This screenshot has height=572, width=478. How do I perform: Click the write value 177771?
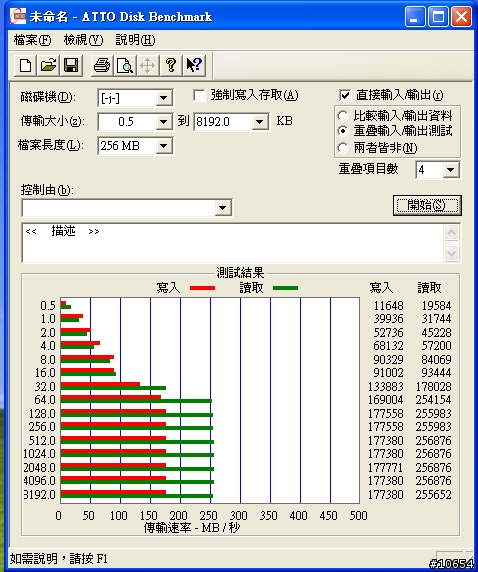pos(386,468)
